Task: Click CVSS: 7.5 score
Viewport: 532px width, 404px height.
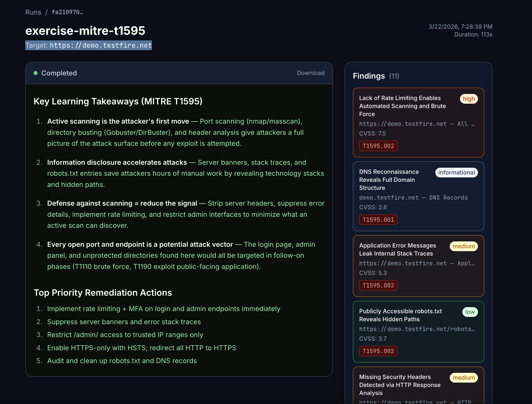Action: [x=372, y=134]
